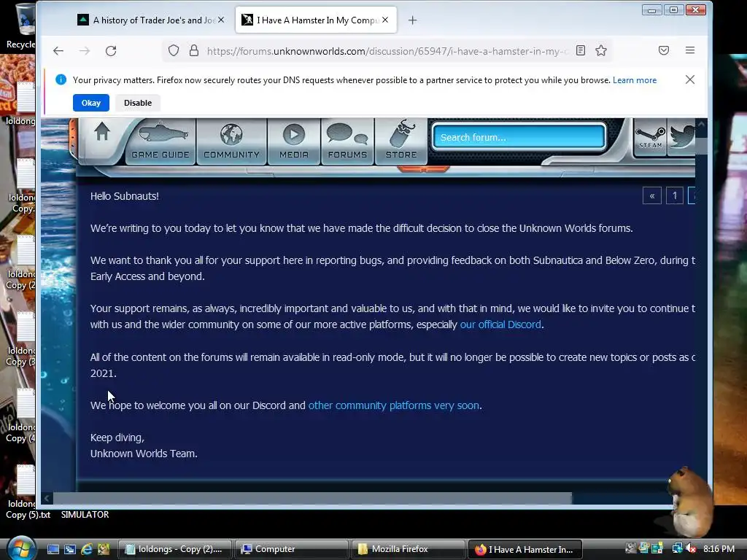747x560 pixels.
Task: Reload the page with the refresh icon
Action: (111, 51)
